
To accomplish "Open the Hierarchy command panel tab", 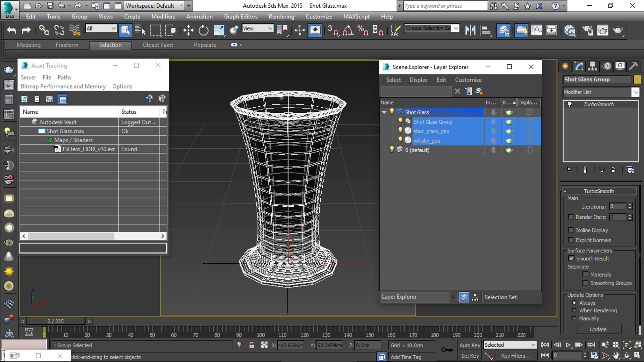I will [x=593, y=66].
